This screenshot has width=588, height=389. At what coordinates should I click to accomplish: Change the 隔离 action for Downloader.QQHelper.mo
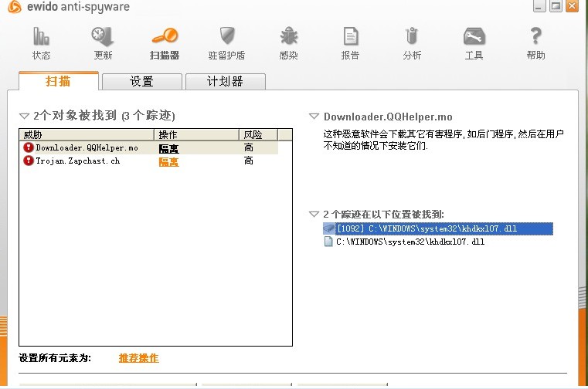(x=168, y=148)
